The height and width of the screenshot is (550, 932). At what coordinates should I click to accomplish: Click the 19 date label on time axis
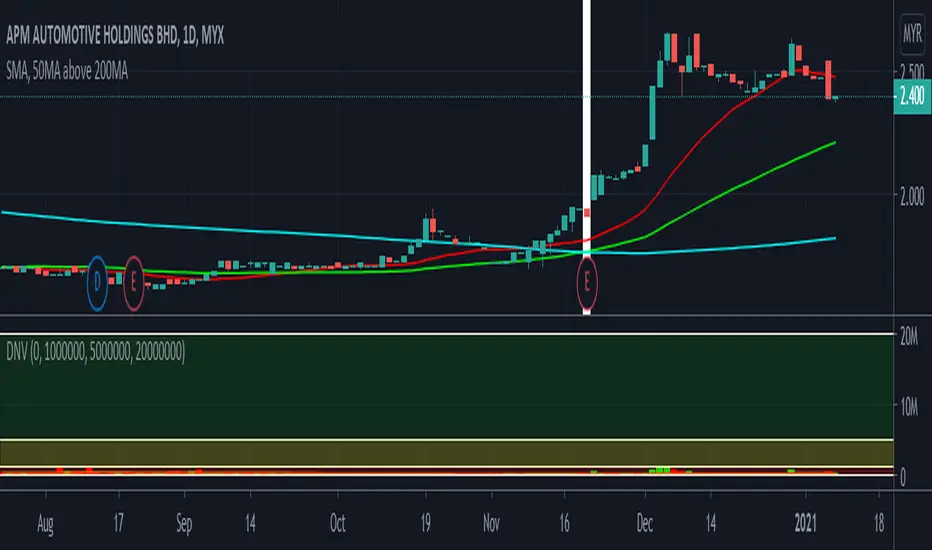coord(426,523)
